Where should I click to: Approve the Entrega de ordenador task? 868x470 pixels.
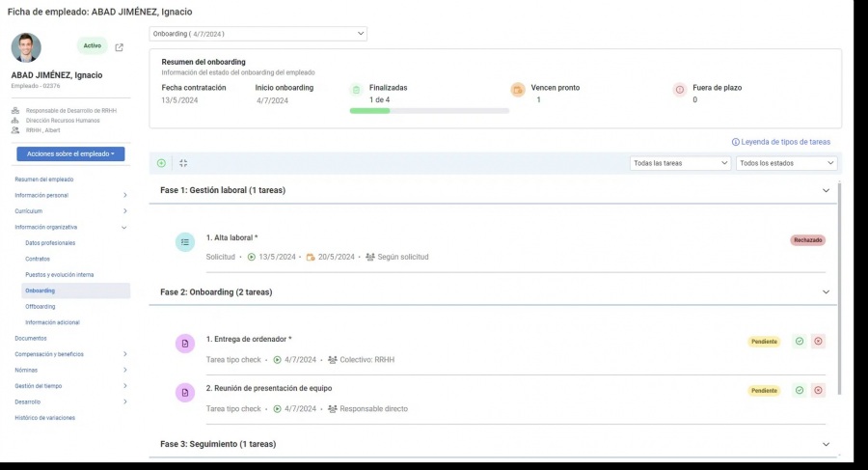pyautogui.click(x=800, y=342)
